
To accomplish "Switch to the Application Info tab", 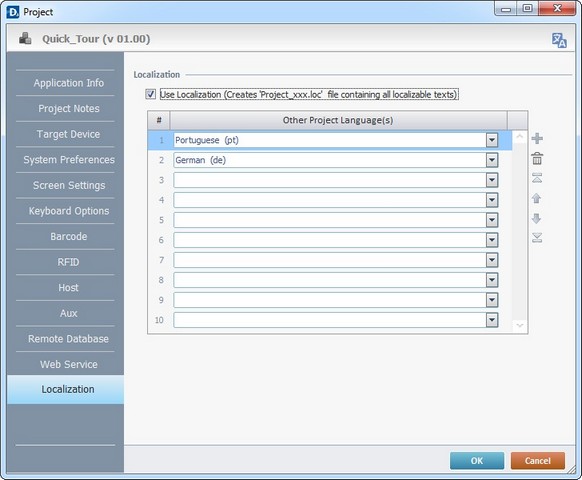I will coord(69,83).
